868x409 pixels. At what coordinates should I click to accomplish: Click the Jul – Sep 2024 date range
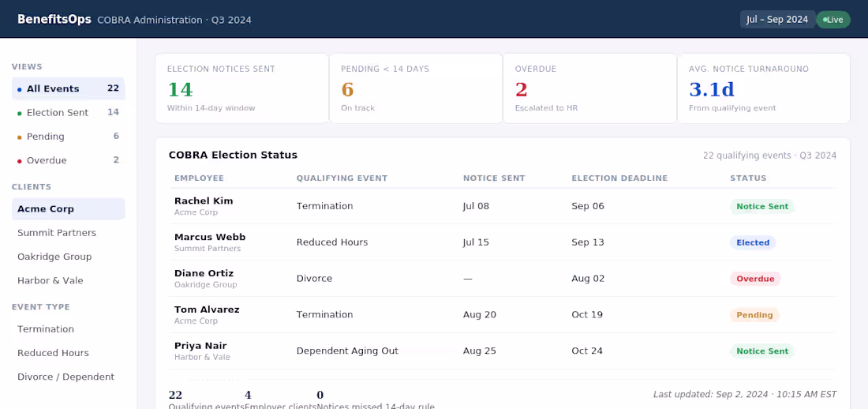point(776,20)
